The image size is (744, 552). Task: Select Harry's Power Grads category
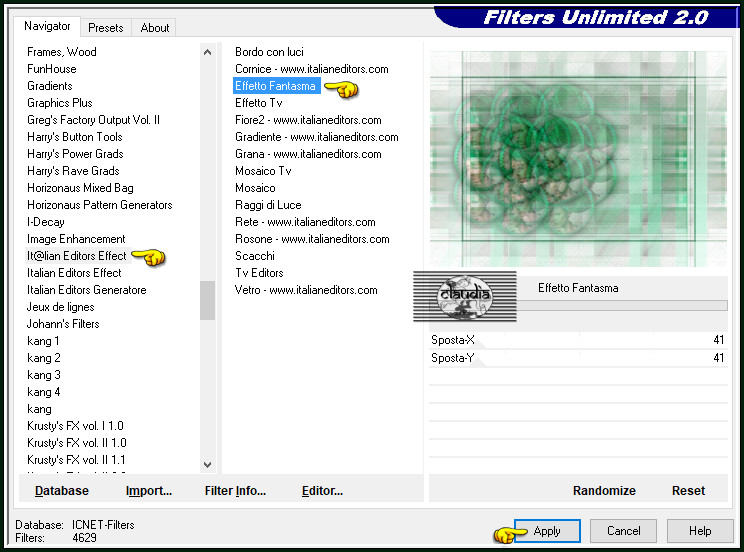point(75,154)
